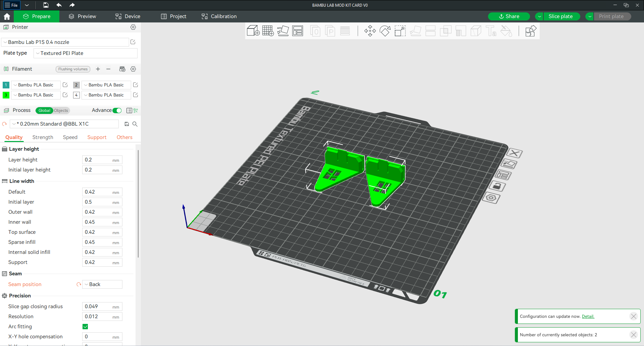The image size is (644, 346).
Task: Open the printer preset dropdown
Action: tap(65, 42)
